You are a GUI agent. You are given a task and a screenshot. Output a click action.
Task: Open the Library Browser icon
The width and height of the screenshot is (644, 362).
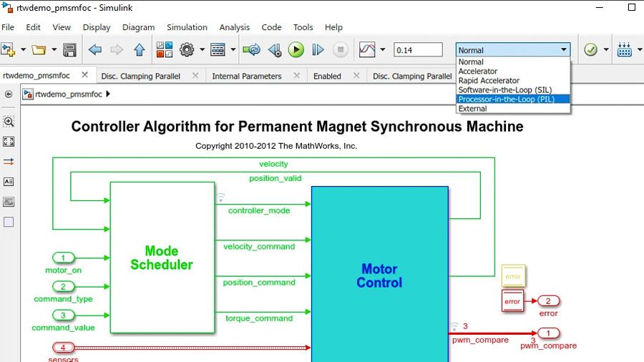click(164, 50)
